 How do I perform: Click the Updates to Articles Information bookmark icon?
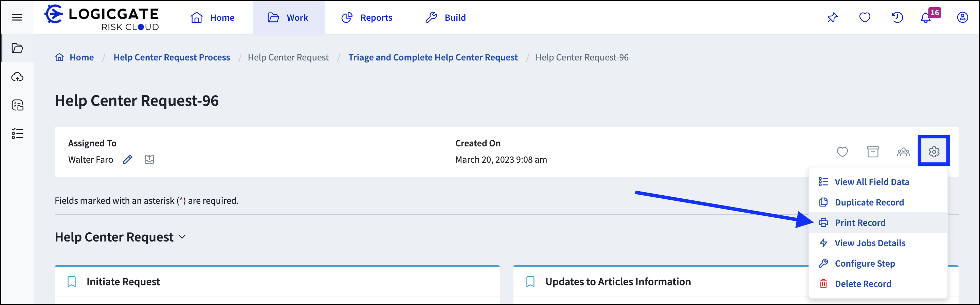530,282
